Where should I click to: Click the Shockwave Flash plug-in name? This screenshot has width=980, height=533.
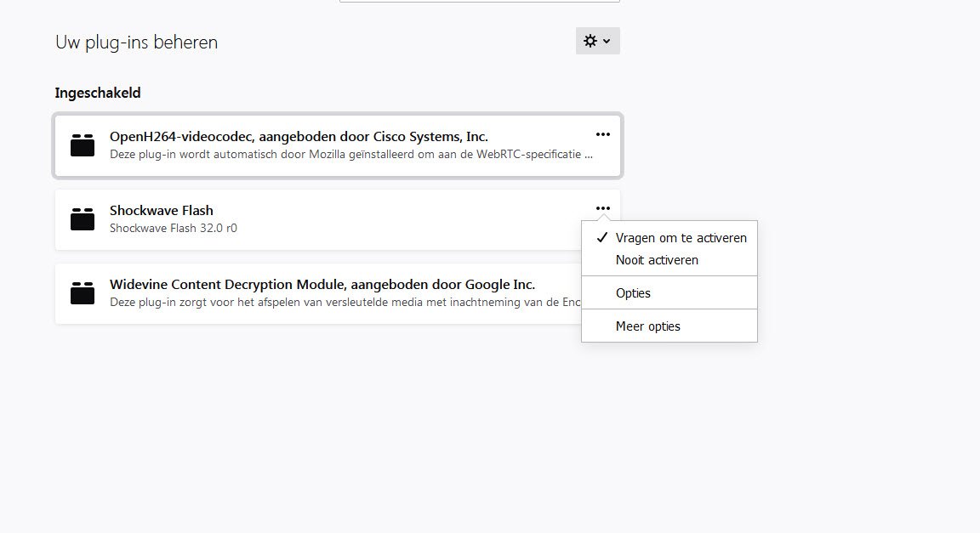[162, 210]
